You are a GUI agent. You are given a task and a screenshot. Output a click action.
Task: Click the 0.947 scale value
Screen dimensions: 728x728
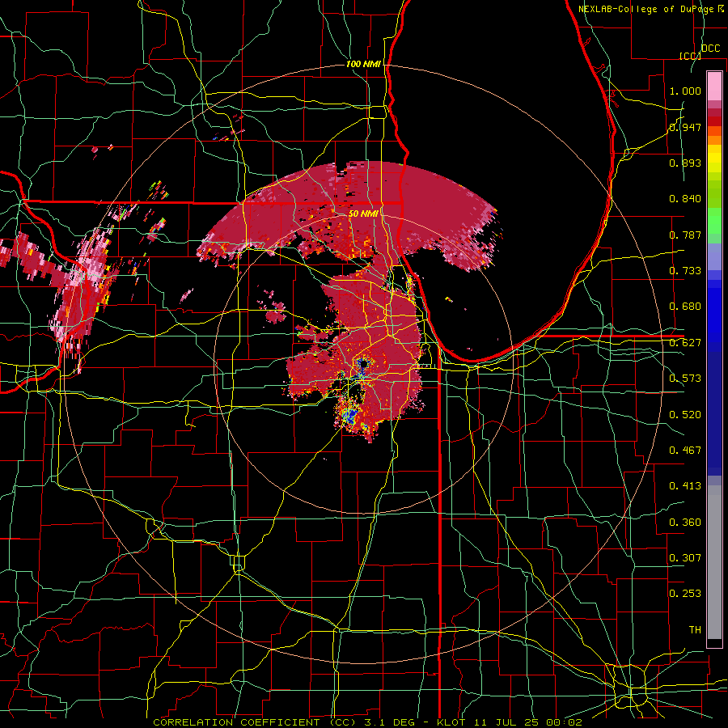click(685, 127)
